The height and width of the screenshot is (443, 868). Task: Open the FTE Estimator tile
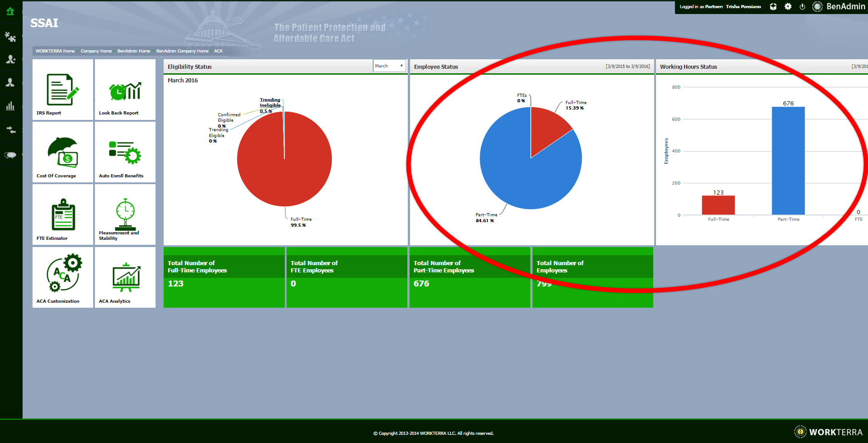point(63,215)
